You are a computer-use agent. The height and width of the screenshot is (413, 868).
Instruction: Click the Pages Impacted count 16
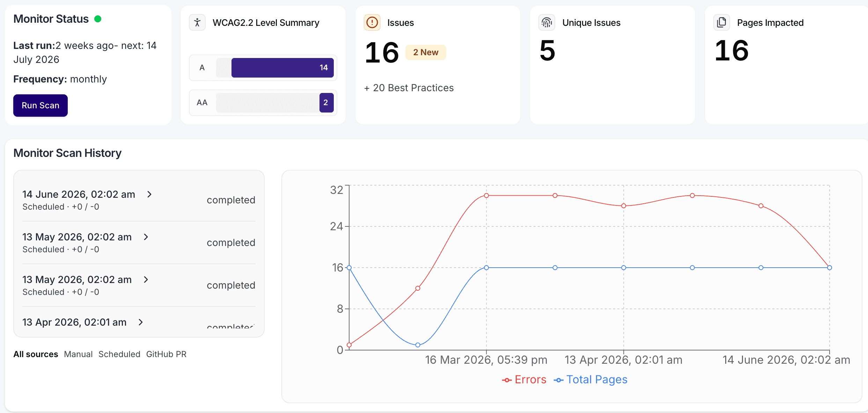731,51
